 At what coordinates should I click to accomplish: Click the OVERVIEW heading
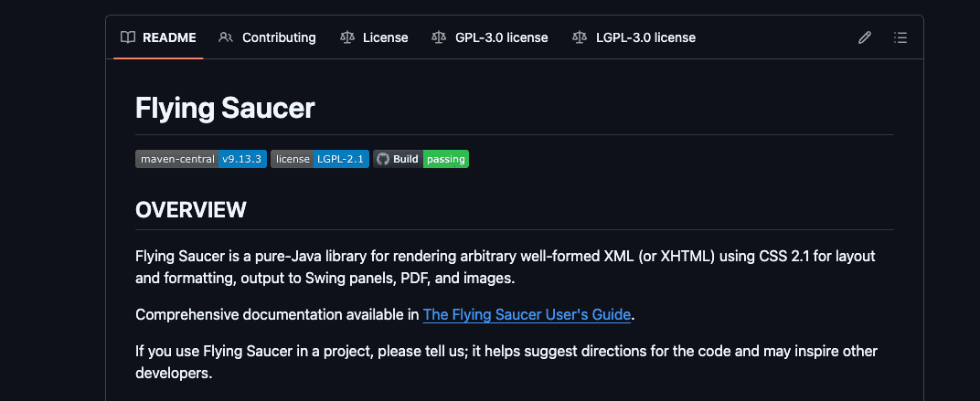[191, 210]
